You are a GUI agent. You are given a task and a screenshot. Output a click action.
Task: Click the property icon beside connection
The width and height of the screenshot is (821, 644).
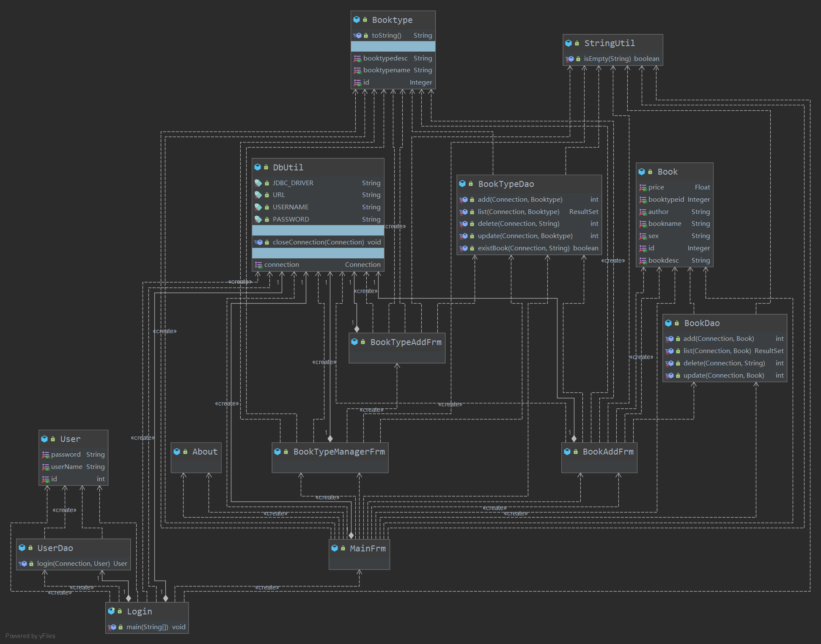point(258,265)
